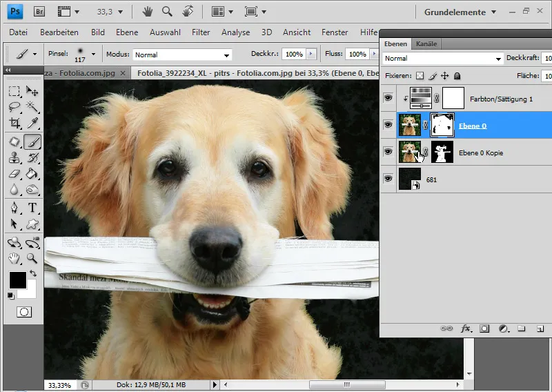Select the Pen tool
Viewport: 552px width, 392px height.
tap(14, 208)
